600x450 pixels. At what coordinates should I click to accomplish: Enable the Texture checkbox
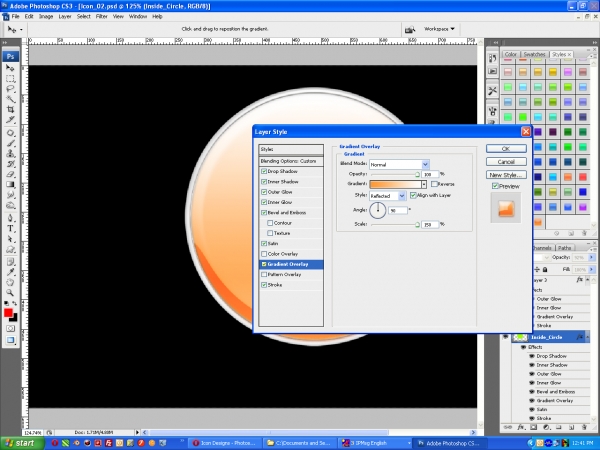(270, 233)
